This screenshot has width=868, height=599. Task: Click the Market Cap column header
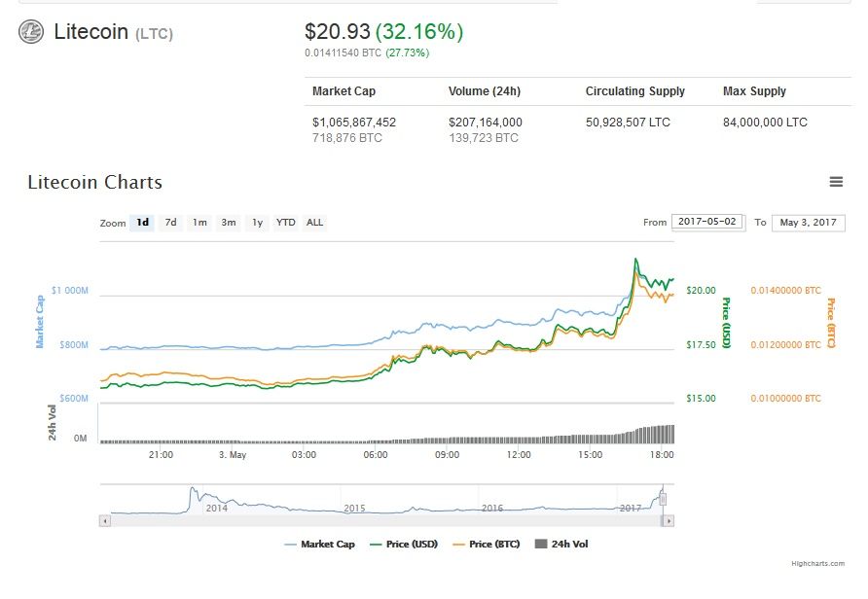[x=344, y=91]
